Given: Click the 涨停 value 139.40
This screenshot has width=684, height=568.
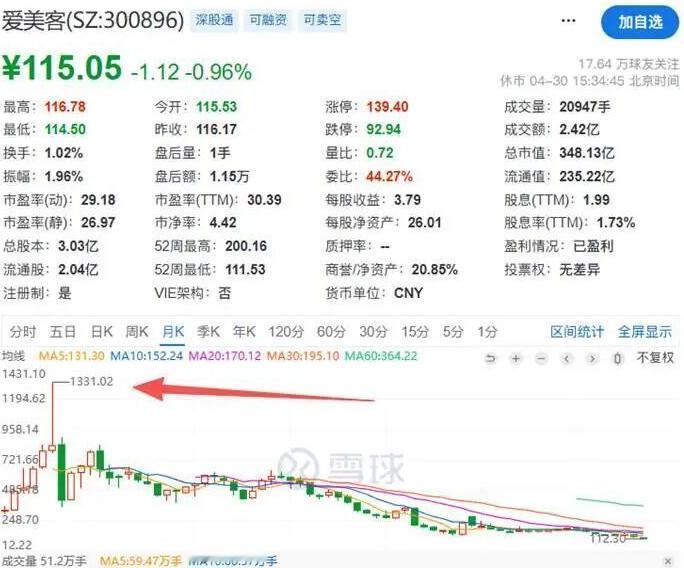Looking at the screenshot, I should pyautogui.click(x=387, y=106).
